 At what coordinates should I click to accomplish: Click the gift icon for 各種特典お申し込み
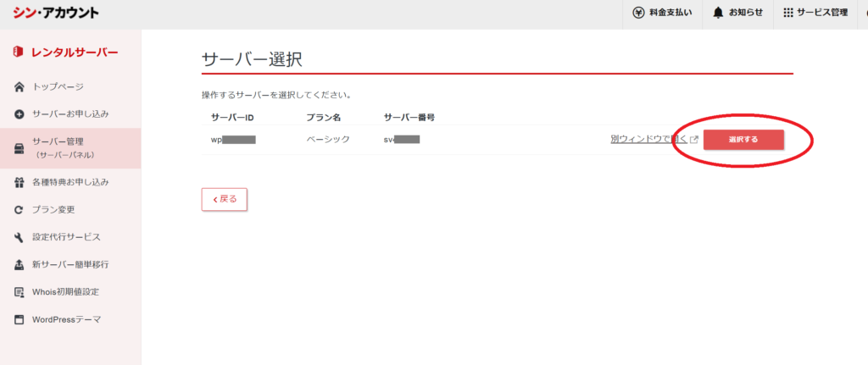[x=19, y=182]
